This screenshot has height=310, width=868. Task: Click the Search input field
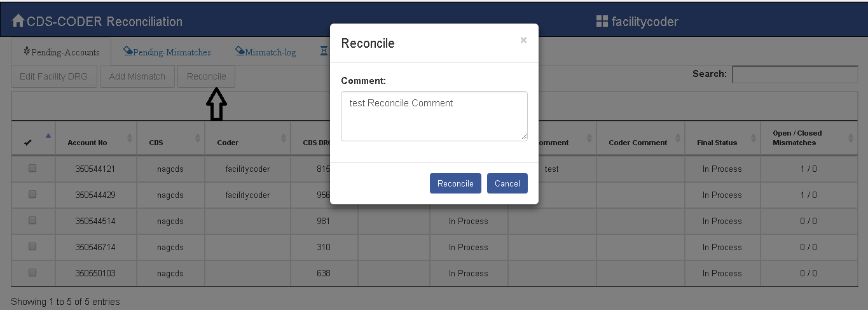click(794, 74)
